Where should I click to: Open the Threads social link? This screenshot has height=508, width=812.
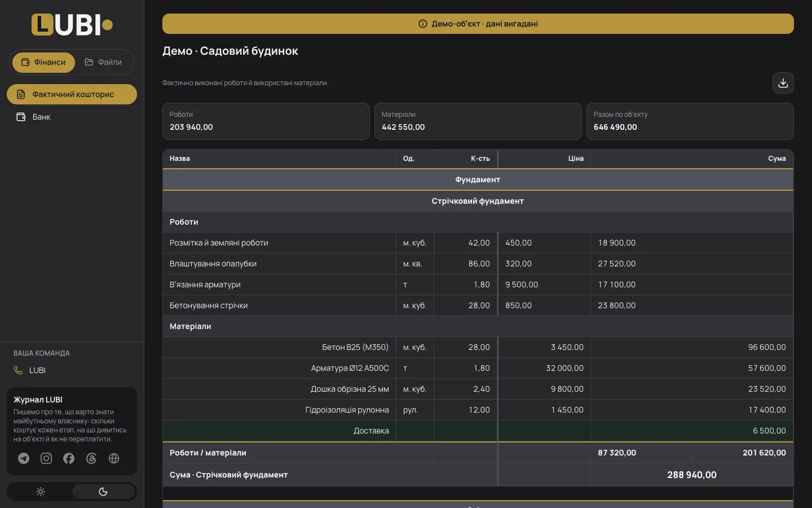[x=91, y=458]
